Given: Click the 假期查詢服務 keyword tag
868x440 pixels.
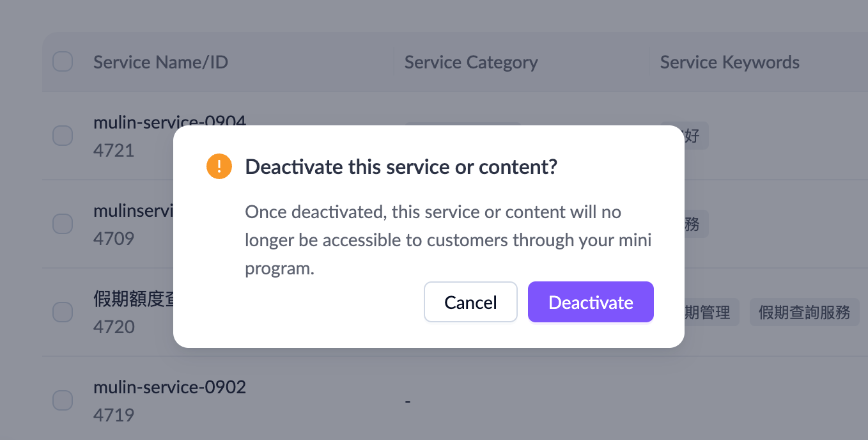Looking at the screenshot, I should pos(804,312).
